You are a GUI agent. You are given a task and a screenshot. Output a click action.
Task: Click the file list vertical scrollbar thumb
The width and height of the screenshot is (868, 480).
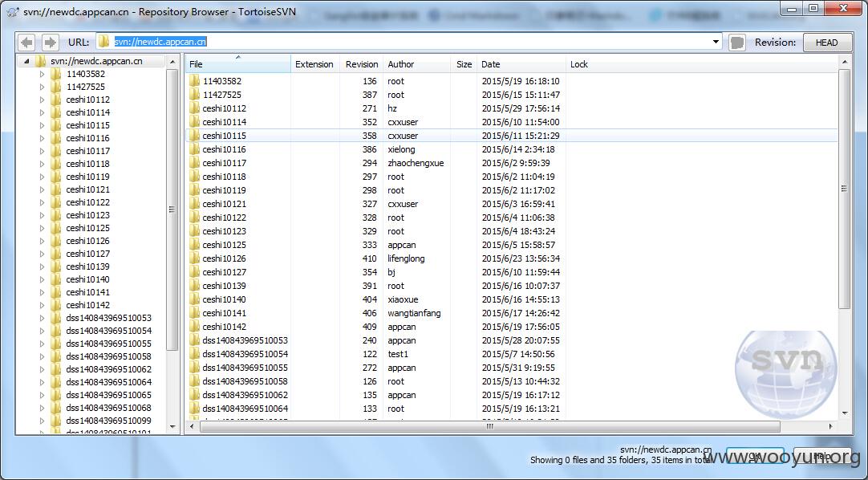tap(844, 189)
